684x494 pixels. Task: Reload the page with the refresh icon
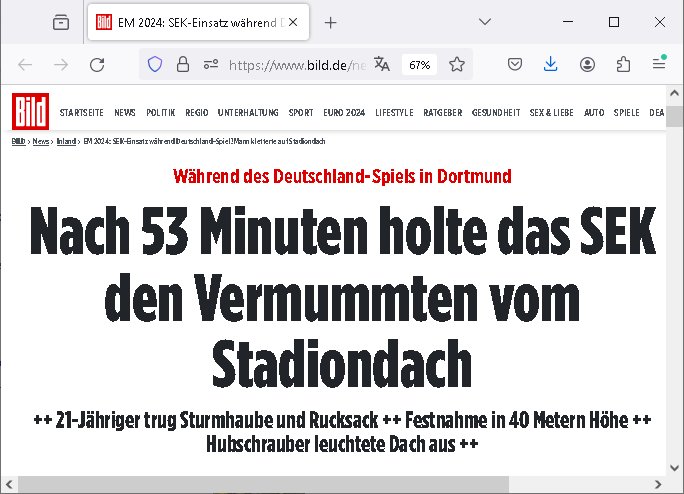coord(97,65)
